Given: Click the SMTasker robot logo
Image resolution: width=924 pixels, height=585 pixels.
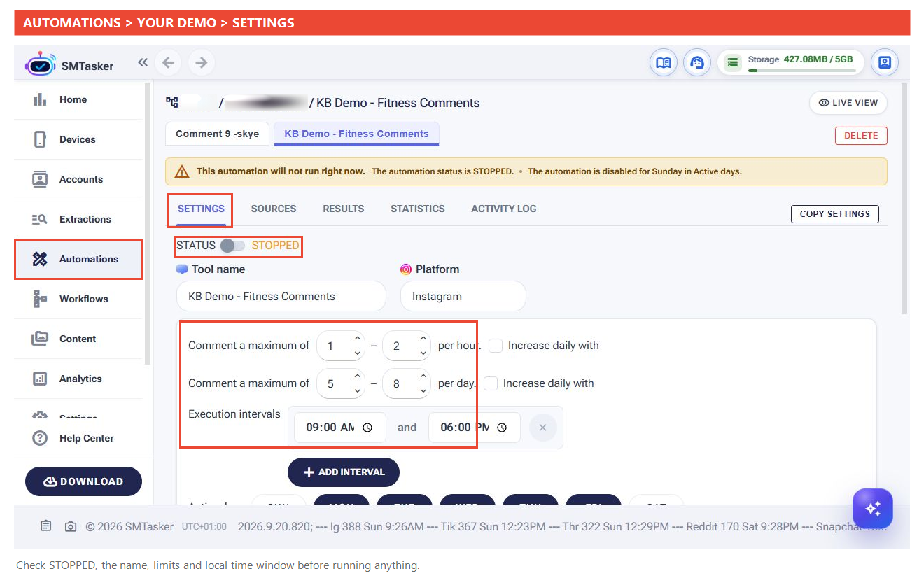Looking at the screenshot, I should pyautogui.click(x=40, y=64).
